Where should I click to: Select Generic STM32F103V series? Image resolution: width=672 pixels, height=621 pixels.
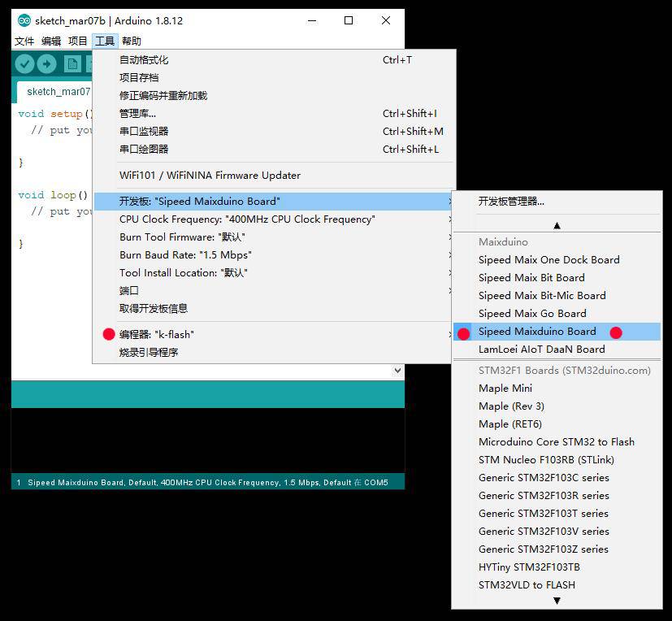coord(557,532)
